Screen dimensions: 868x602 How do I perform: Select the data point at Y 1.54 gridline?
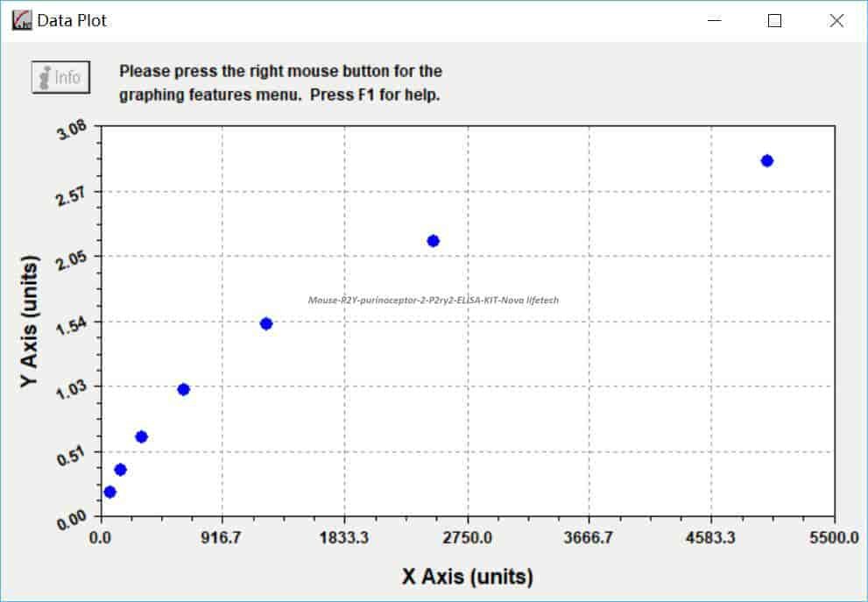click(266, 324)
